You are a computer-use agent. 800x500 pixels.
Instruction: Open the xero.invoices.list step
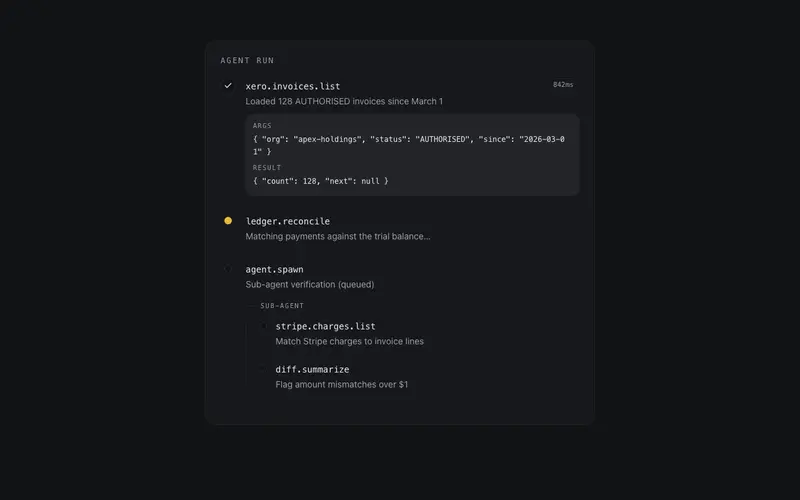(293, 86)
